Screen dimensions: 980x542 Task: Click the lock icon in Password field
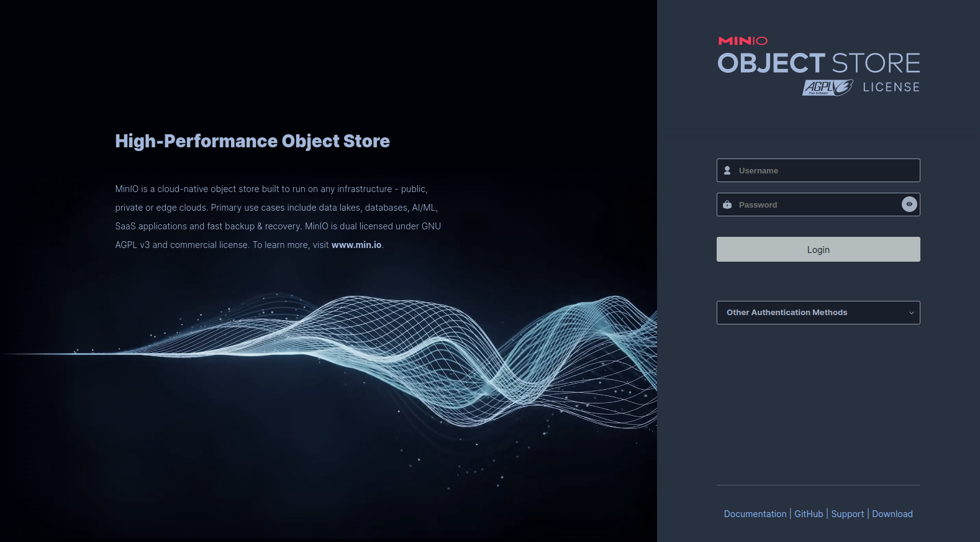coord(727,204)
